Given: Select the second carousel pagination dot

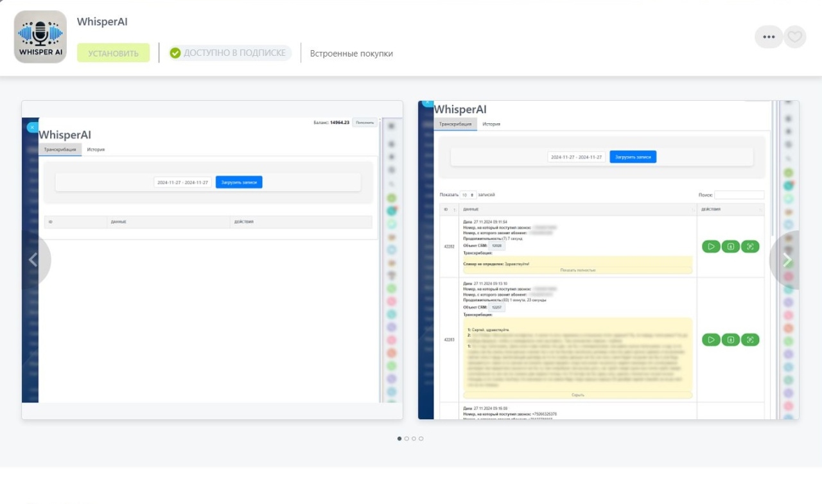Looking at the screenshot, I should 407,439.
